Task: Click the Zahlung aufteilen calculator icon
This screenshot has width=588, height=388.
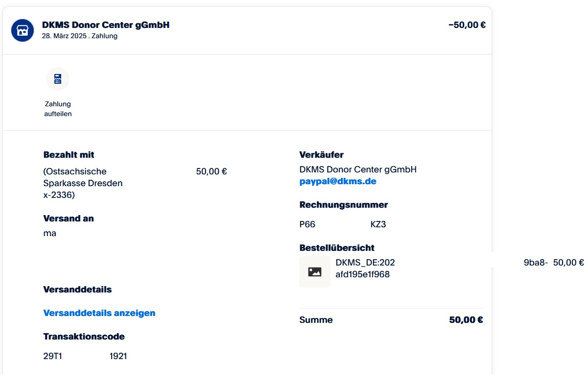Action: click(x=58, y=79)
